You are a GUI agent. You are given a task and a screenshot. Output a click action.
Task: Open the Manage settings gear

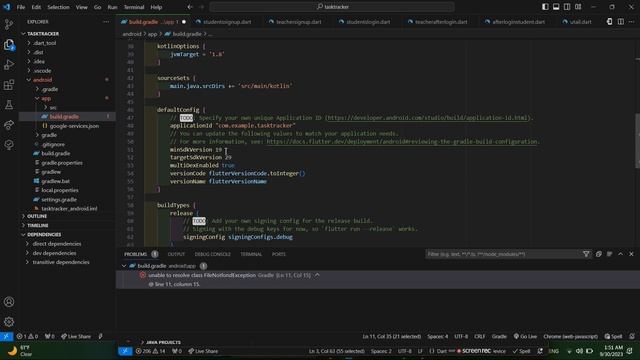click(9, 322)
